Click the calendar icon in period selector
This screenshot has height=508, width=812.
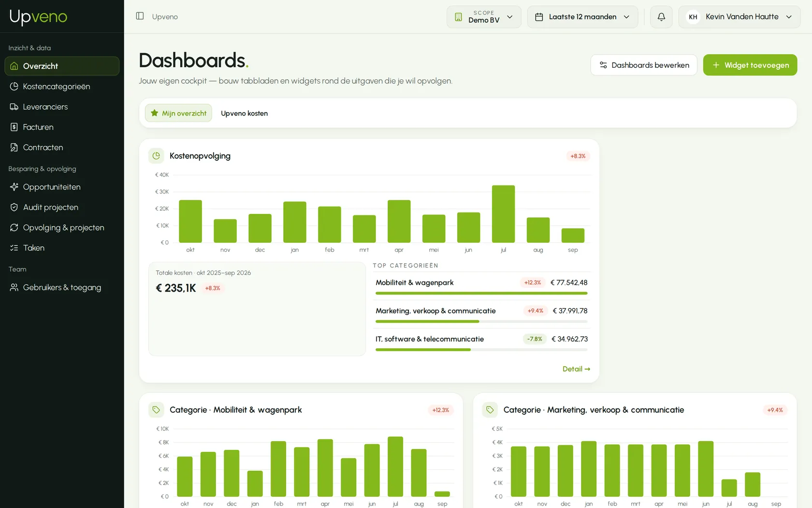pyautogui.click(x=539, y=17)
